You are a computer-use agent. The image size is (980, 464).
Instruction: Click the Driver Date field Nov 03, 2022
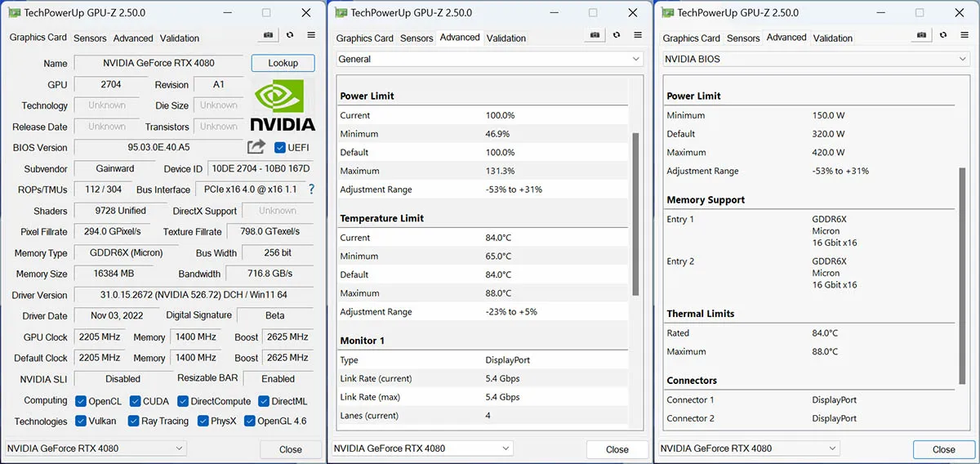115,316
